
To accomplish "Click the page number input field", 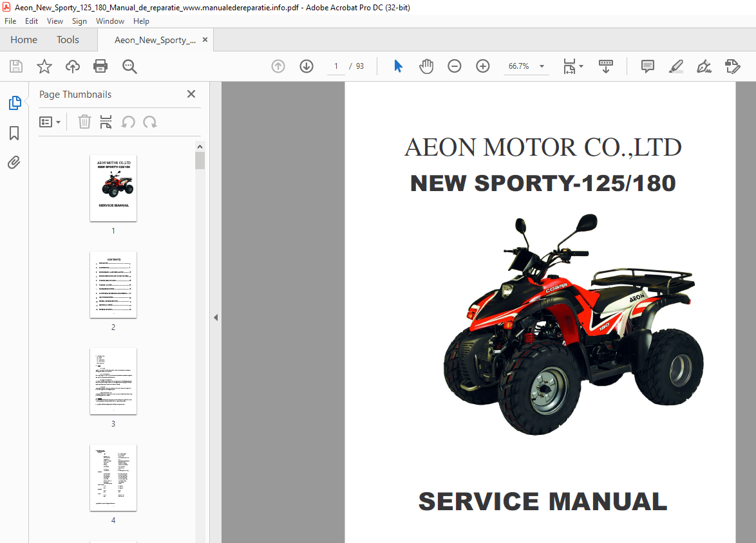I will [x=336, y=66].
